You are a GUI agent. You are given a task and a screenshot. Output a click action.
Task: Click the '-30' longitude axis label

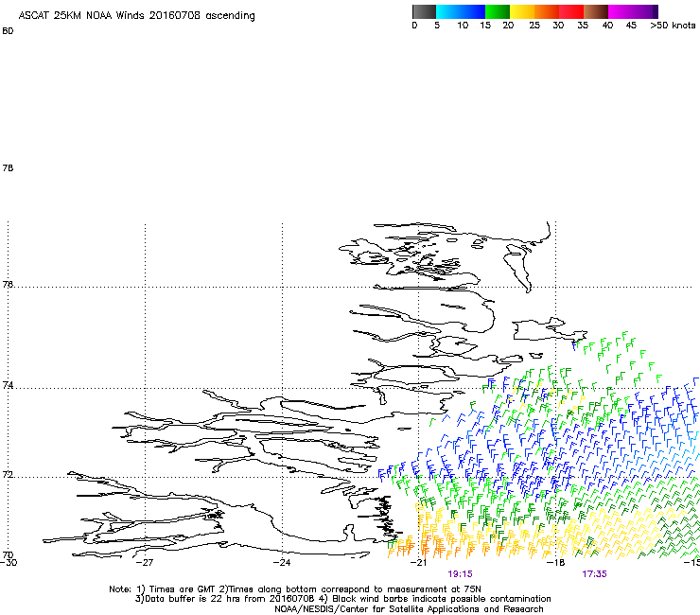[x=9, y=563]
